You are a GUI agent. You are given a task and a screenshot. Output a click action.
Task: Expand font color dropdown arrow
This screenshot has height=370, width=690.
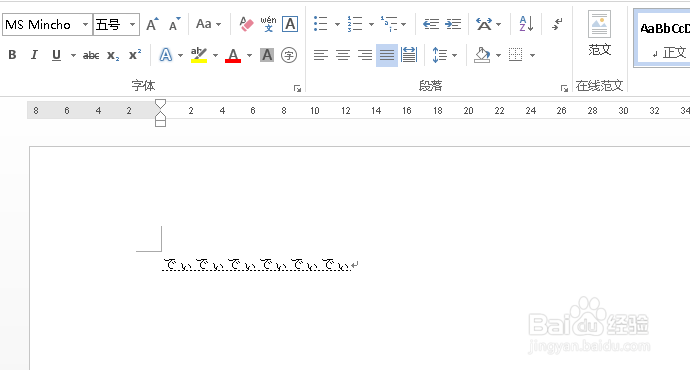[x=250, y=55]
